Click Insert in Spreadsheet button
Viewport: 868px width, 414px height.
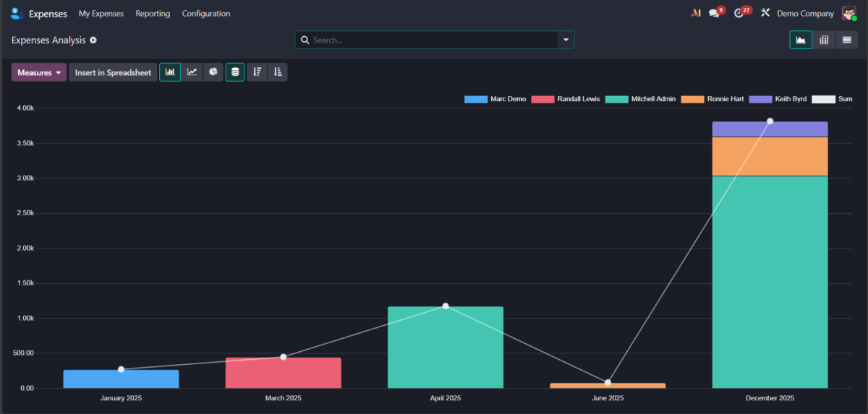pyautogui.click(x=113, y=72)
